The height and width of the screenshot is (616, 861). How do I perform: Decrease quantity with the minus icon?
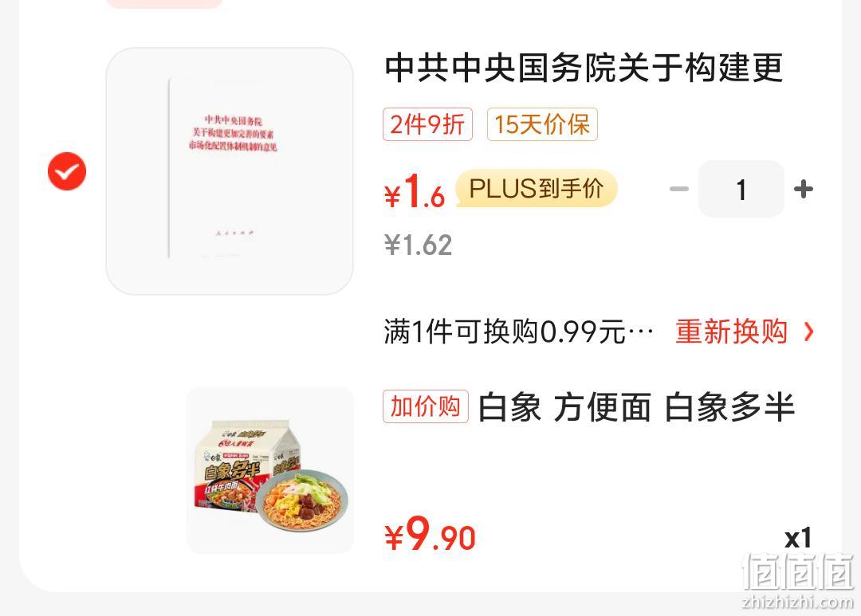click(679, 189)
